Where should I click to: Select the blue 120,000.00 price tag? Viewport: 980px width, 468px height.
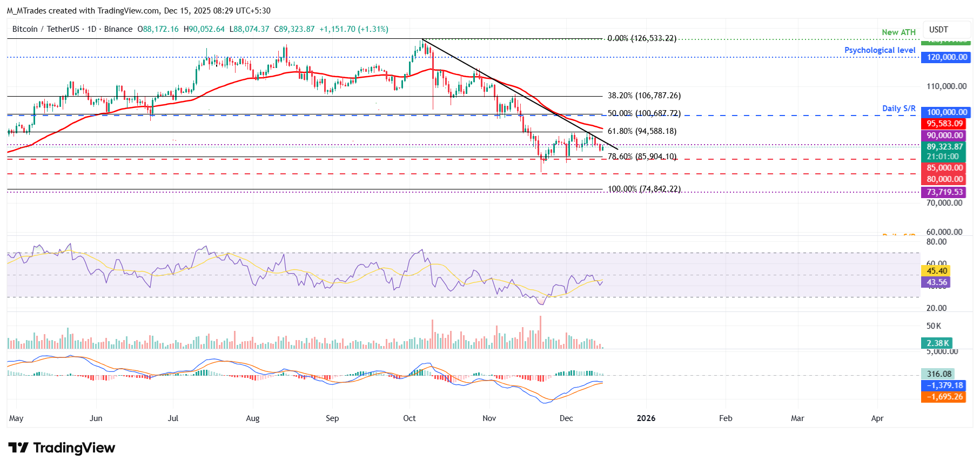pyautogui.click(x=947, y=57)
